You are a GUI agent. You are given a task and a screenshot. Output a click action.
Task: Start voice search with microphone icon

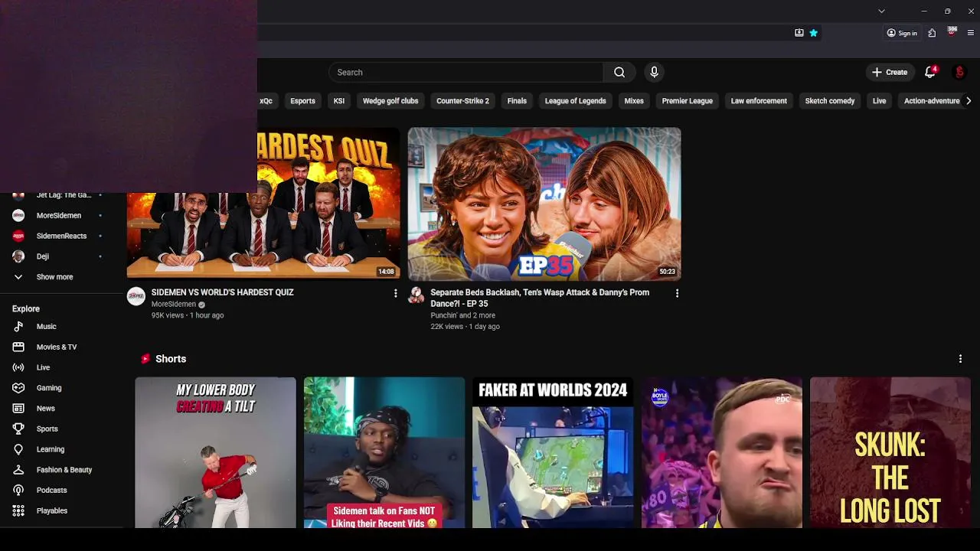point(654,72)
